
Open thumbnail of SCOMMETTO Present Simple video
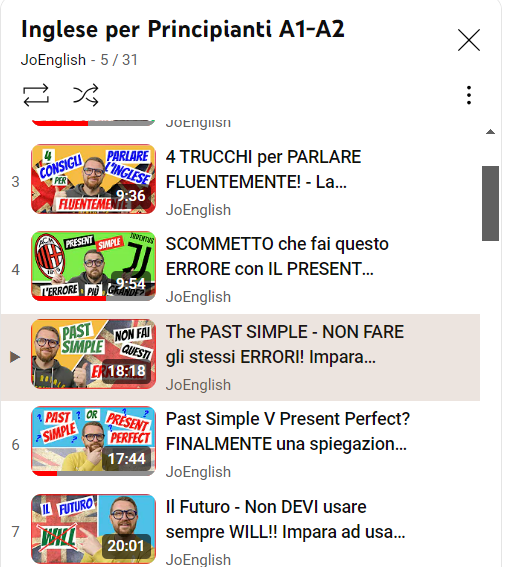(x=93, y=266)
